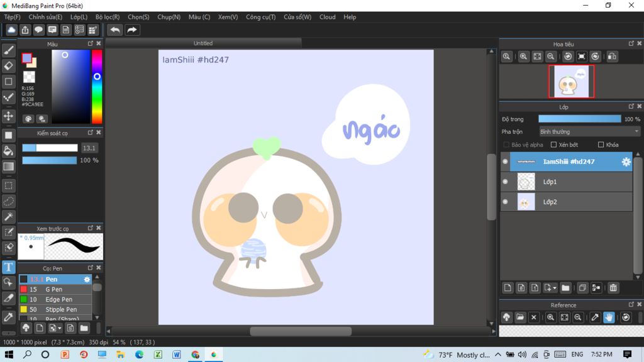Open settings gear of Pen brush
The height and width of the screenshot is (362, 644).
point(87,279)
